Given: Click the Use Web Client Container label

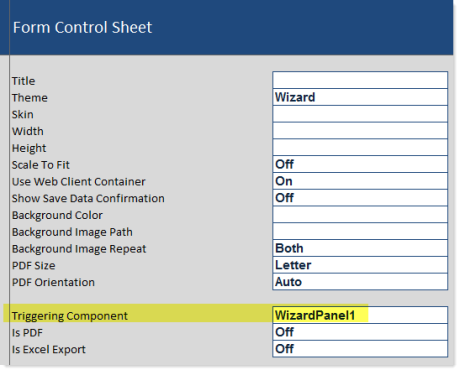Looking at the screenshot, I should tap(79, 181).
